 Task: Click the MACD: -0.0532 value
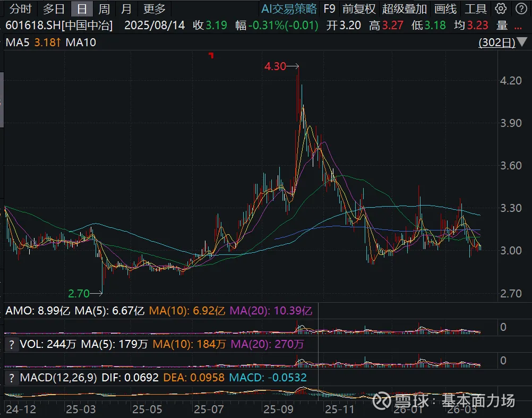coord(268,378)
